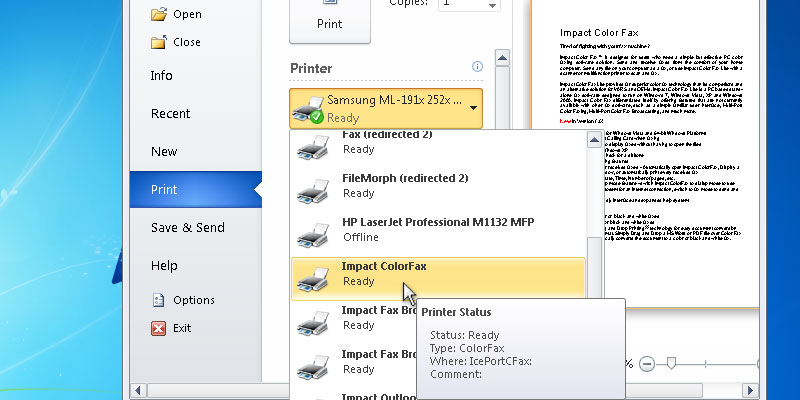Switch to the Info tab
Image resolution: width=800 pixels, height=400 pixels.
[x=161, y=75]
